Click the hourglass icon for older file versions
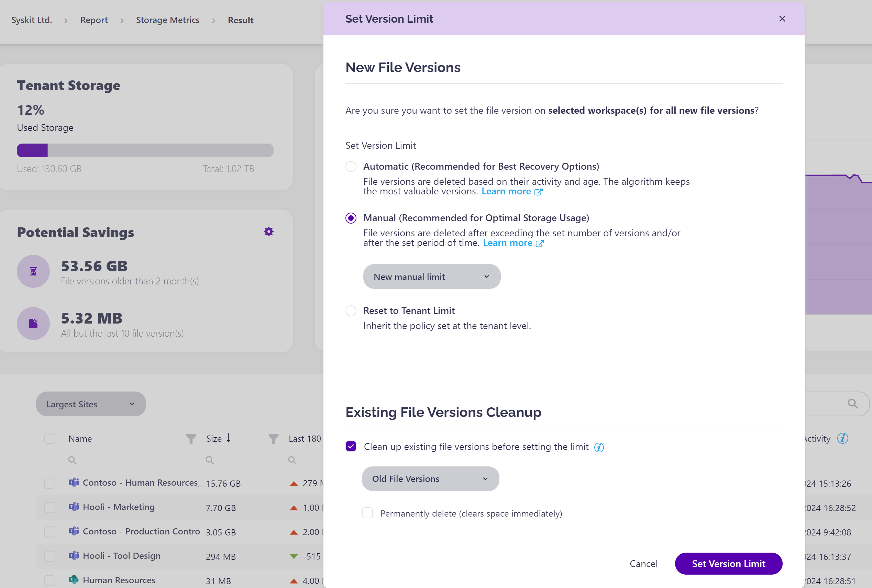Image resolution: width=872 pixels, height=588 pixels. click(x=33, y=271)
